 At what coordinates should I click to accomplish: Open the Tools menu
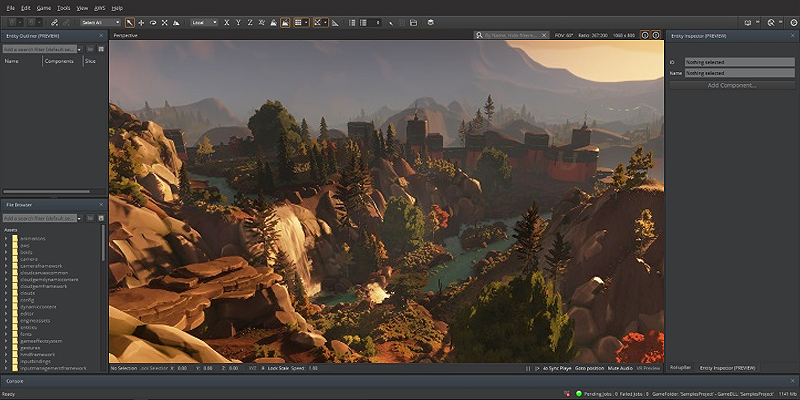64,8
